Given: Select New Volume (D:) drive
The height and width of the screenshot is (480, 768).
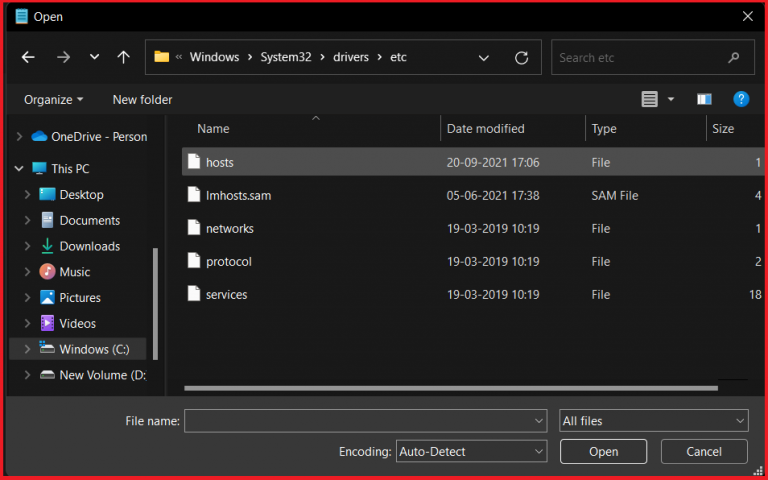Looking at the screenshot, I should pyautogui.click(x=93, y=375).
